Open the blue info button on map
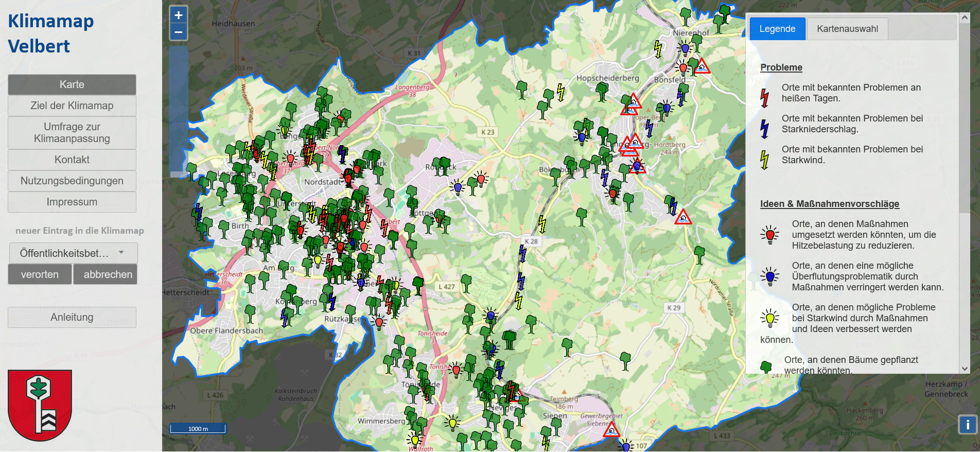 tap(967, 425)
